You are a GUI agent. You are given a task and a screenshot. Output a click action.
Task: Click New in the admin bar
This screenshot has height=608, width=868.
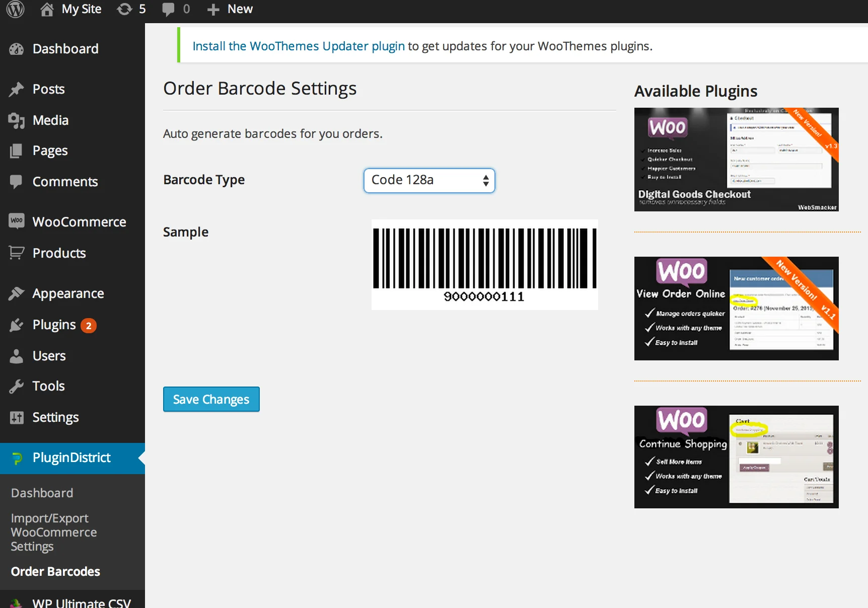coord(230,9)
